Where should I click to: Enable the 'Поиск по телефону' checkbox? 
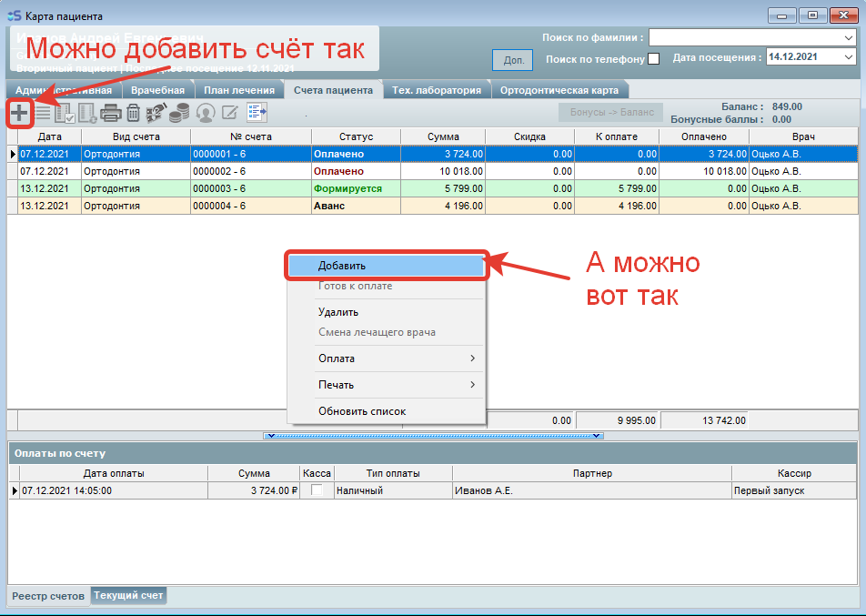[x=653, y=59]
